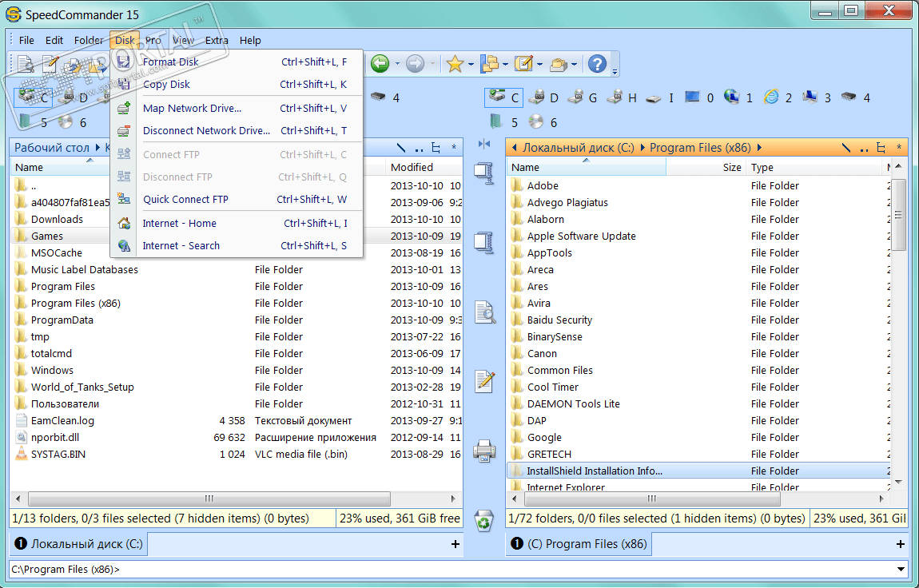Choose Format Disk from the Disk menu

pos(237,62)
